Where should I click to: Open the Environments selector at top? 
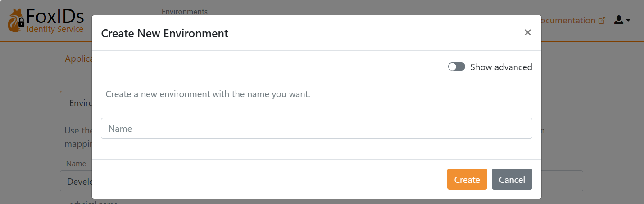point(185,12)
